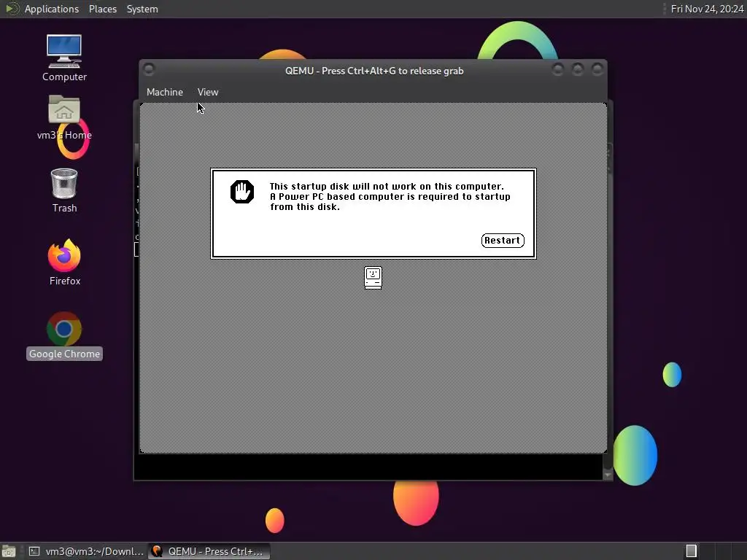Click the 'This startup disk will not work' message
This screenshot has height=560, width=747.
tap(390, 197)
